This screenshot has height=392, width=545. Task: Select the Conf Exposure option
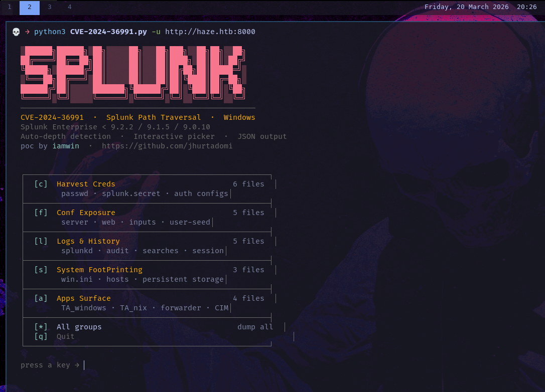(x=86, y=213)
